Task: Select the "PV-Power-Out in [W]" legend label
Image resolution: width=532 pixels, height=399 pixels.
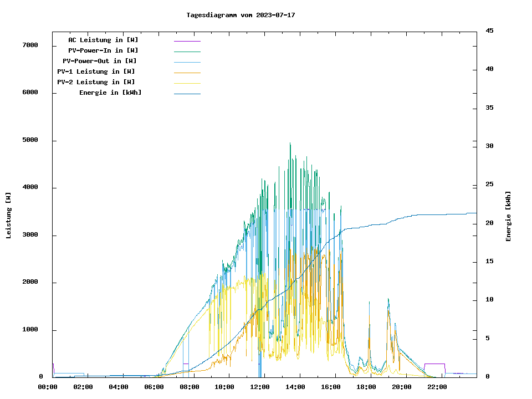Action: 100,61
